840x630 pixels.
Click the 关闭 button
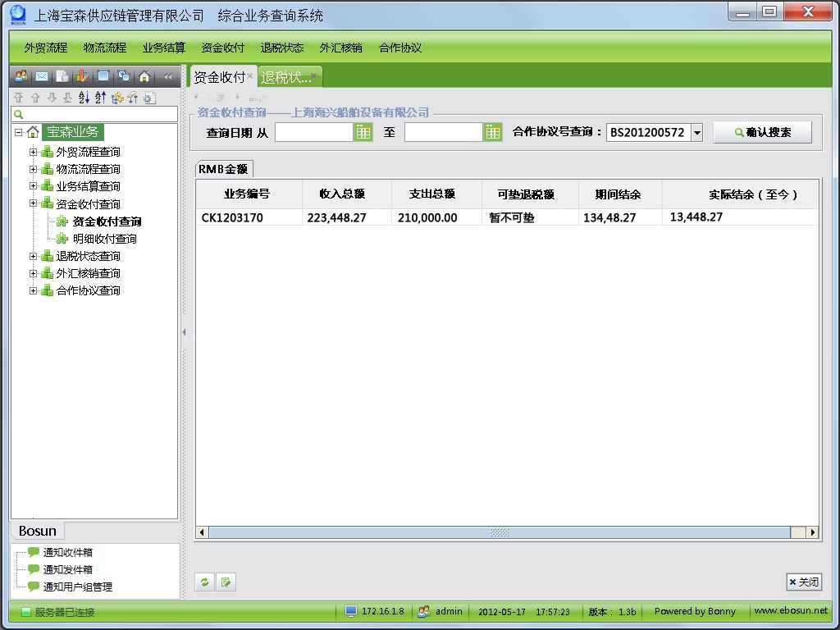click(803, 582)
